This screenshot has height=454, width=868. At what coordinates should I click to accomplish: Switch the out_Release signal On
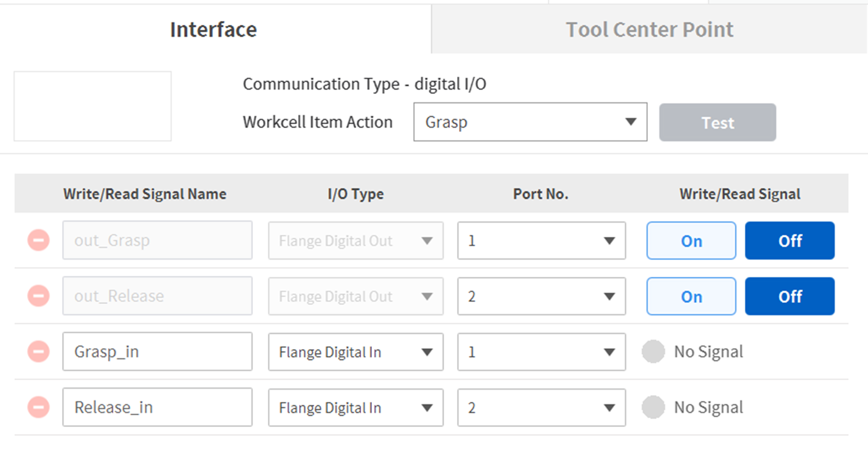(691, 296)
